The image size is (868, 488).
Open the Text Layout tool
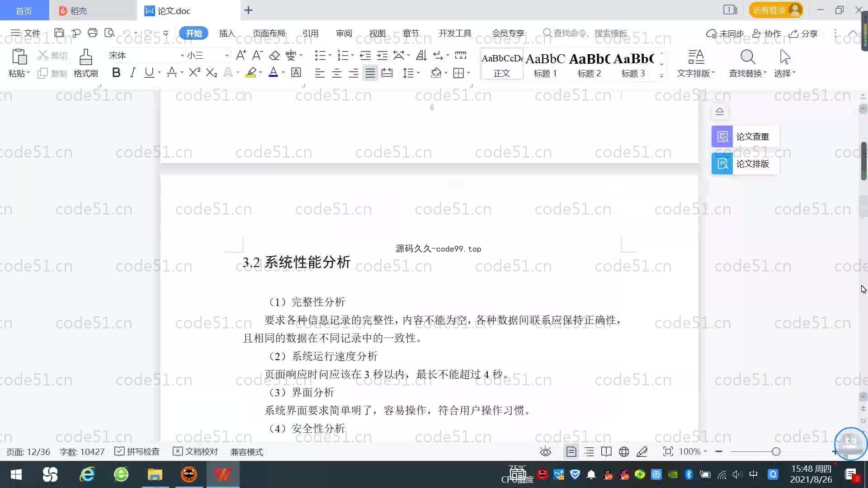point(695,63)
